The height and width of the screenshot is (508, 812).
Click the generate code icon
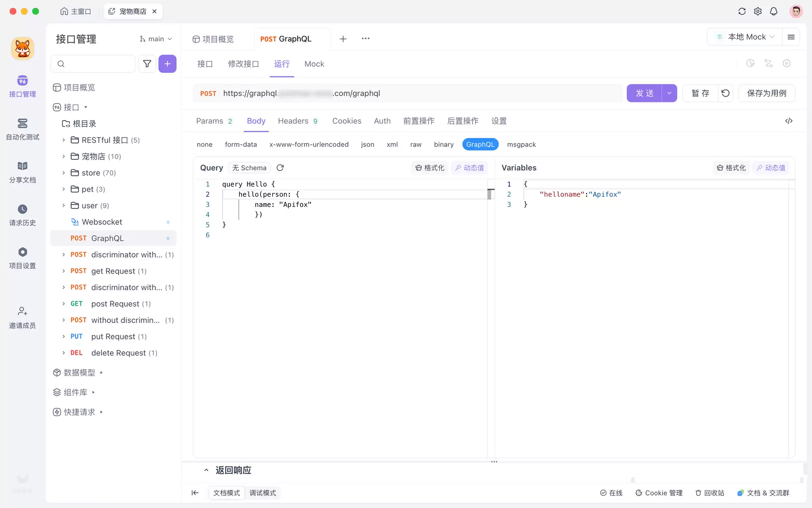[x=789, y=121]
